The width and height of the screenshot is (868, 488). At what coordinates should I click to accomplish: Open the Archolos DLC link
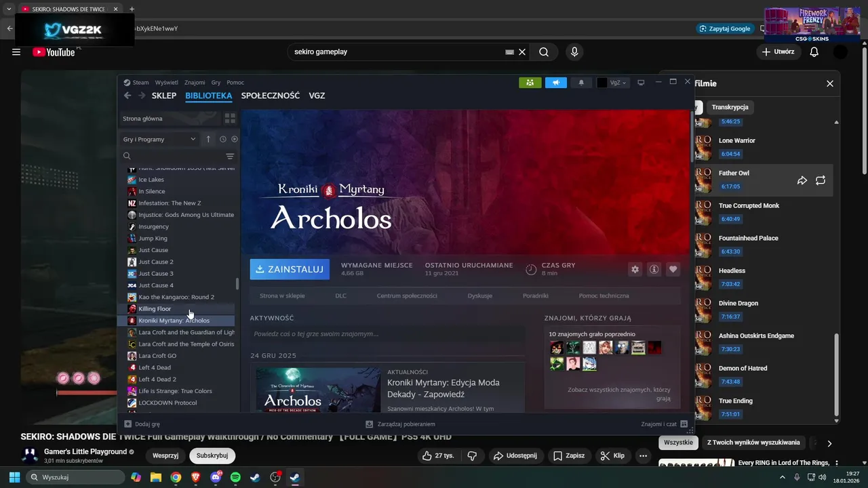[x=340, y=296]
